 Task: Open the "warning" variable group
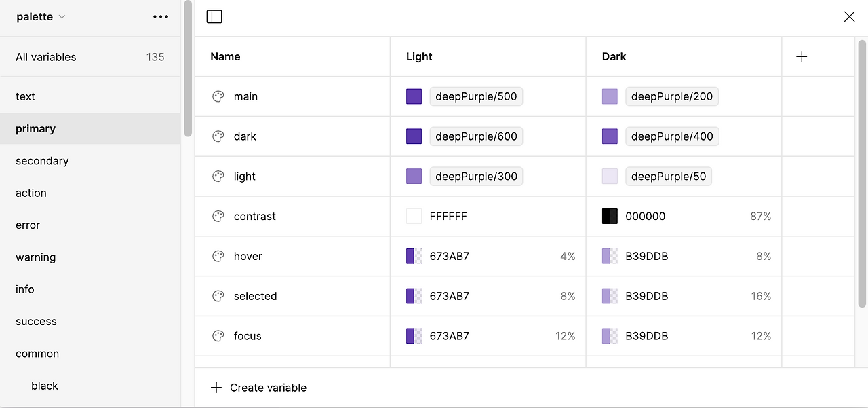35,257
